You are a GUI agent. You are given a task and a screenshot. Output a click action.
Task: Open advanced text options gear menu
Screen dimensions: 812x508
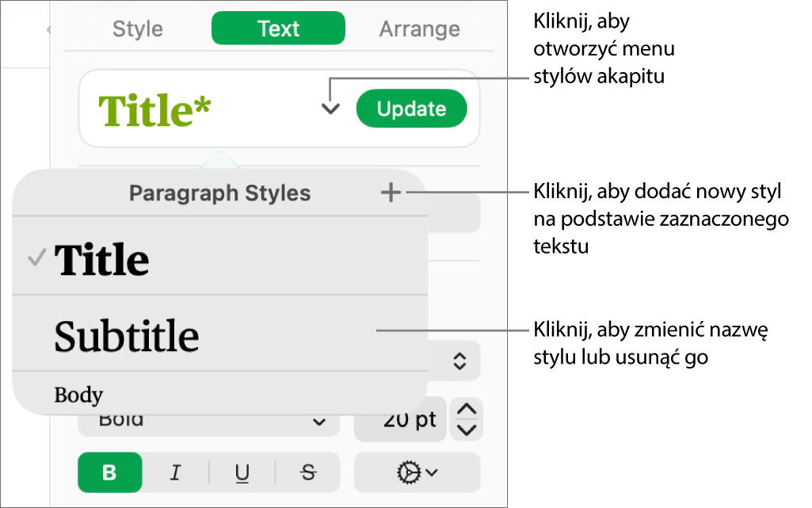tap(417, 472)
